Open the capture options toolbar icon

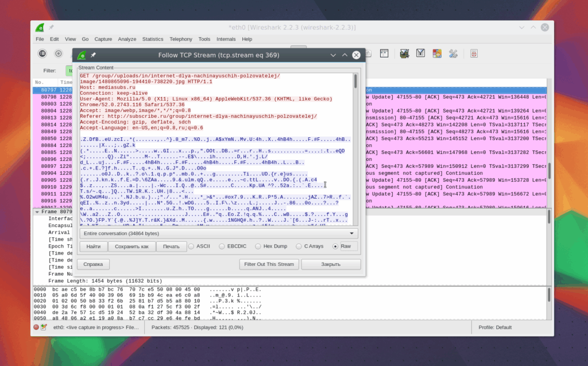[x=59, y=53]
